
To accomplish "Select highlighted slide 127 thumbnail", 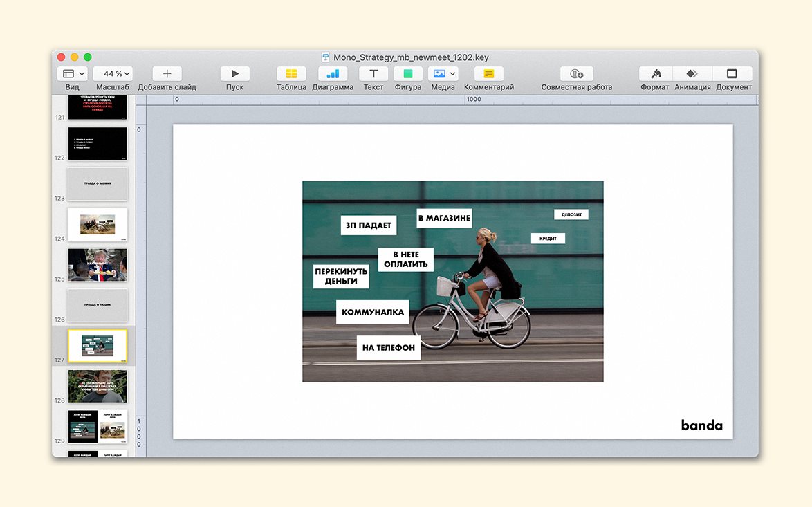I will click(x=98, y=345).
